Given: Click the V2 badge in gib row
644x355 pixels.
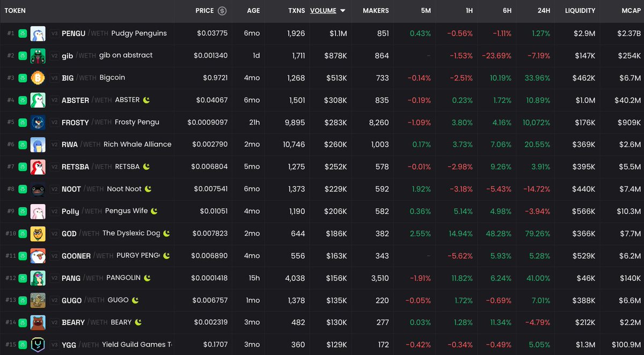Looking at the screenshot, I should click(54, 56).
